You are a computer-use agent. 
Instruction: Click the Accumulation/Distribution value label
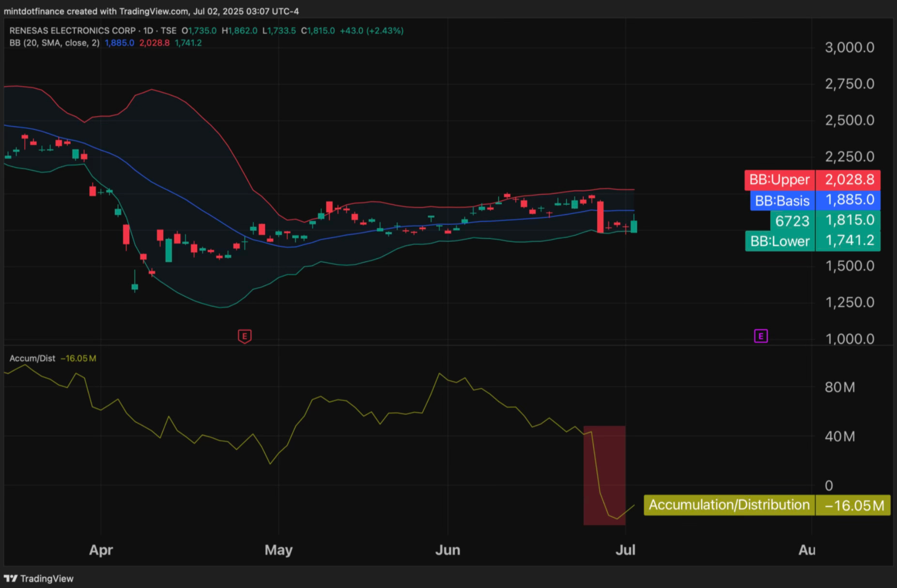[767, 505]
